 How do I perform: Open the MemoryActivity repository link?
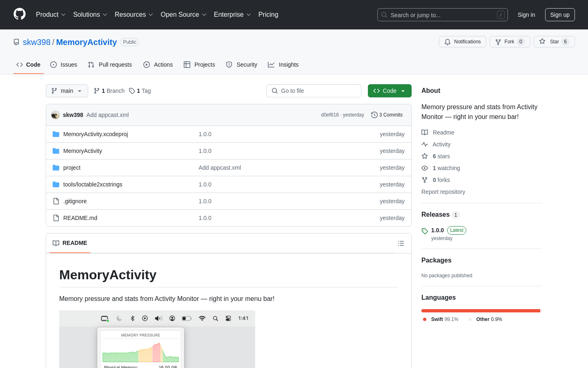coord(87,42)
